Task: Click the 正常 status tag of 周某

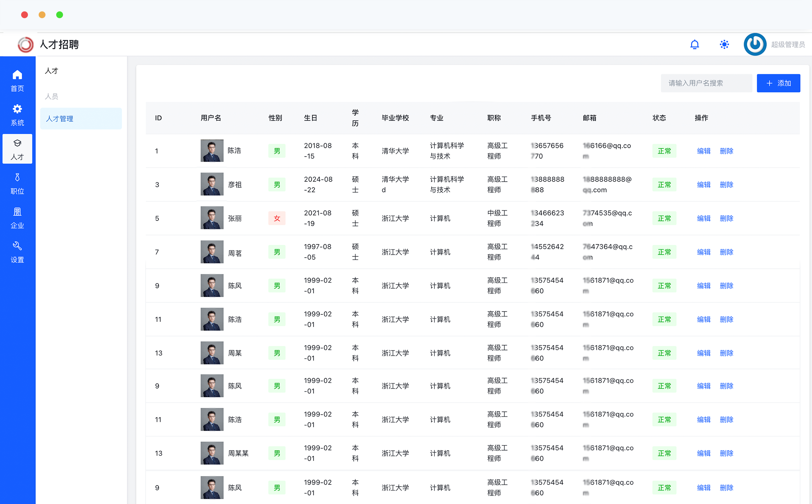Action: (664, 353)
